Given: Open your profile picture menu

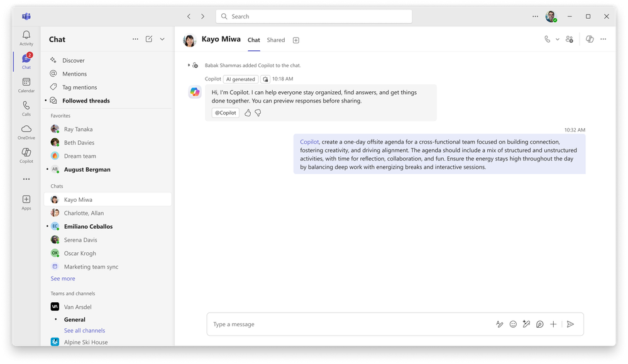Looking at the screenshot, I should pyautogui.click(x=551, y=16).
